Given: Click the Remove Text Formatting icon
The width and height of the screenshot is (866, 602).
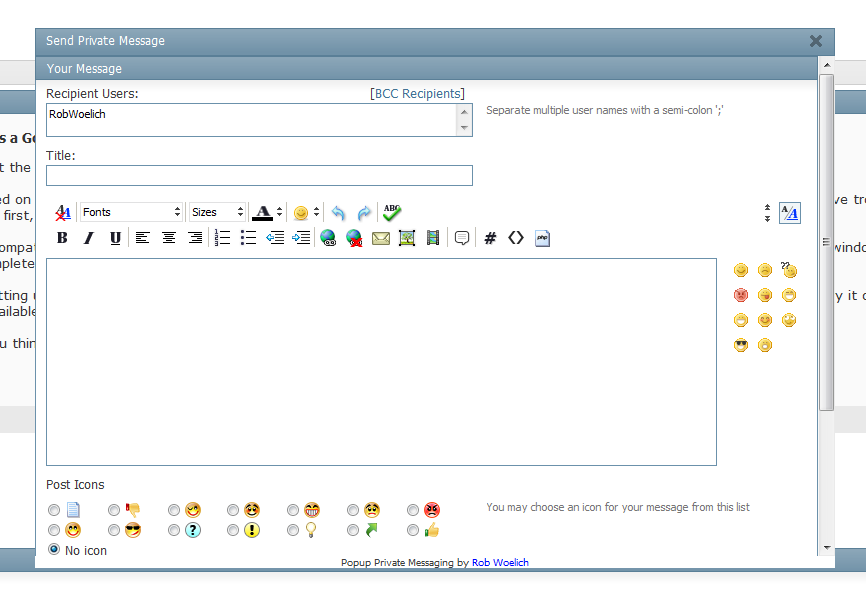Looking at the screenshot, I should click(62, 212).
